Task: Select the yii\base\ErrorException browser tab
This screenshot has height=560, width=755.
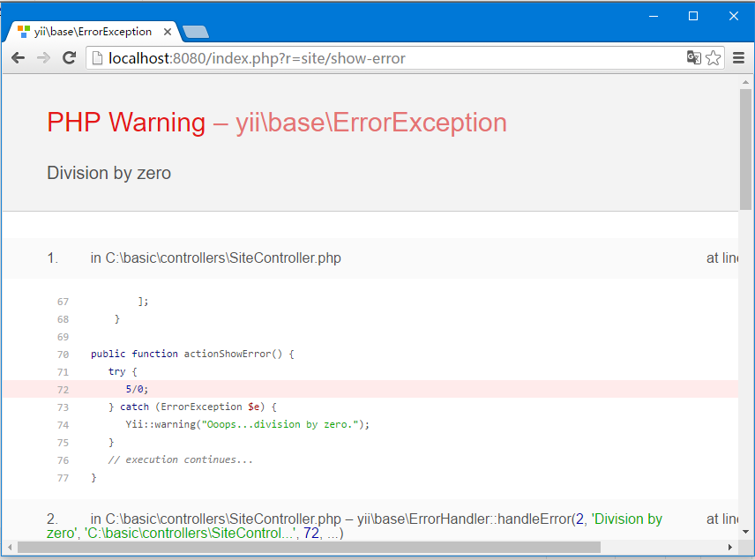Action: click(92, 32)
